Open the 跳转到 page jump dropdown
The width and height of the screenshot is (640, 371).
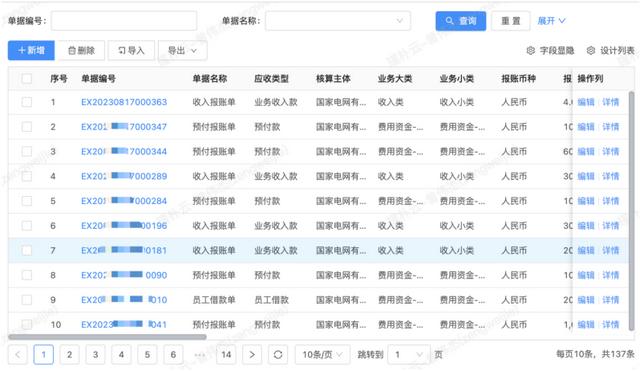409,355
